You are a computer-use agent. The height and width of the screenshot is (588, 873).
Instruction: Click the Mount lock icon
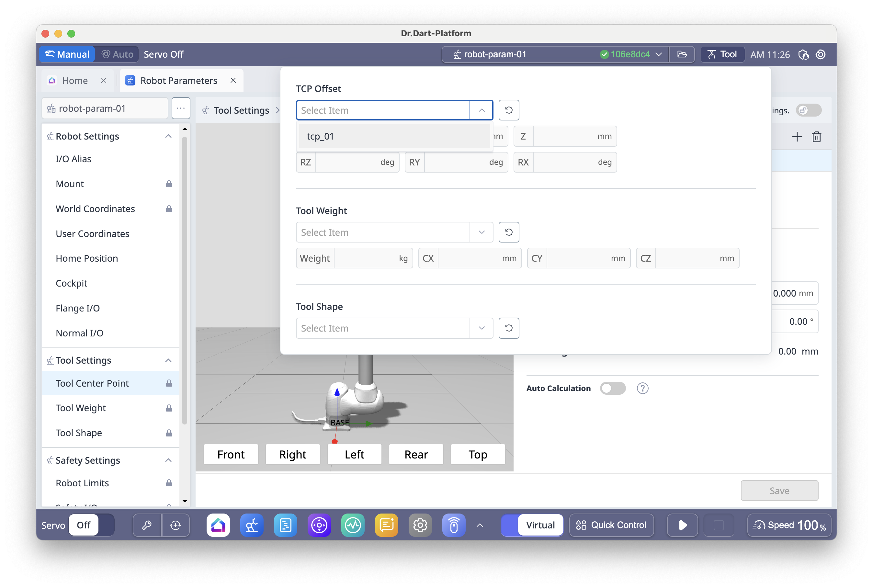[x=169, y=184]
